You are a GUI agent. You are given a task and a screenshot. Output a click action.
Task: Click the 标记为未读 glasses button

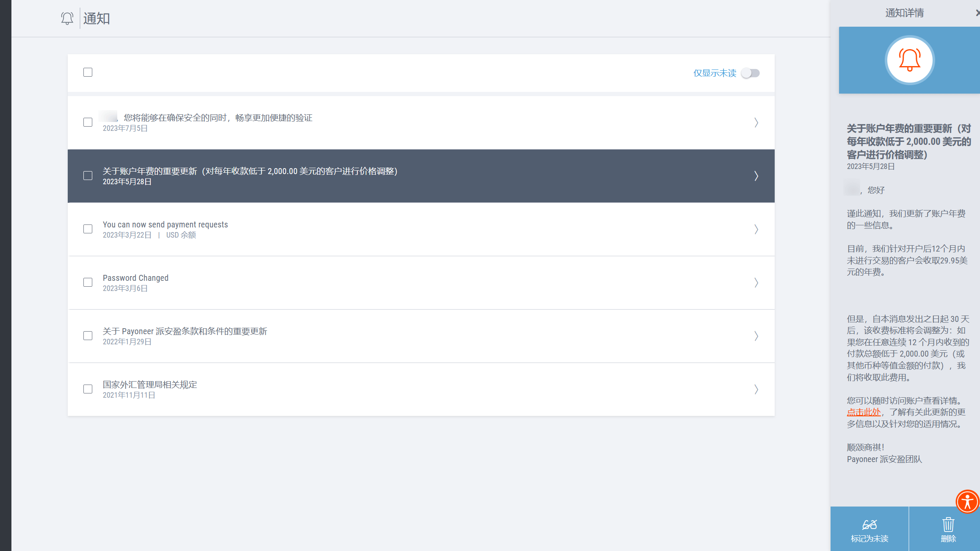coord(870,529)
